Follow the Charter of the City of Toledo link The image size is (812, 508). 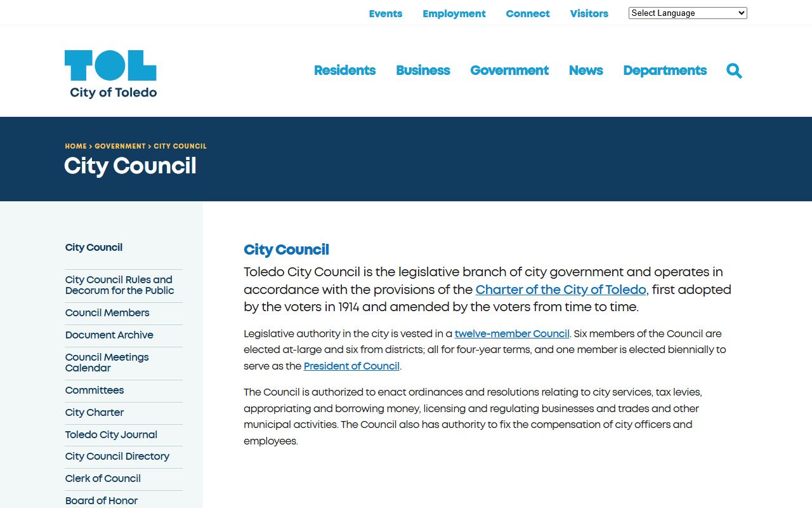(561, 290)
